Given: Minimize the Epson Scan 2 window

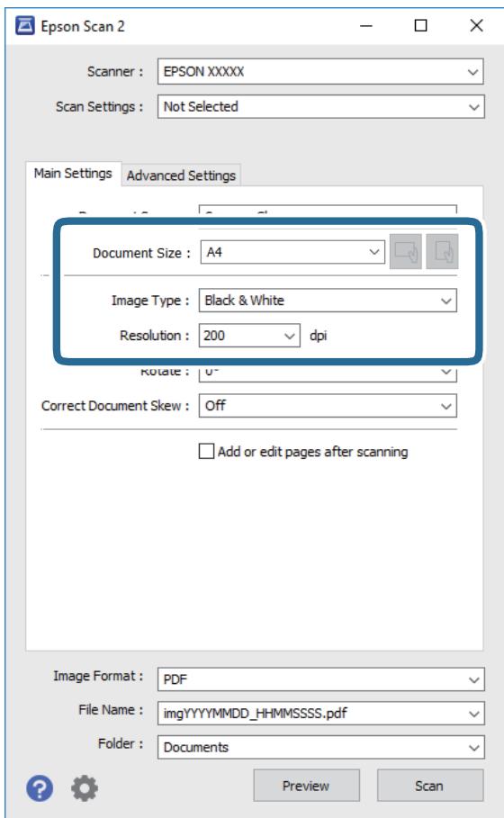Looking at the screenshot, I should coord(366,25).
